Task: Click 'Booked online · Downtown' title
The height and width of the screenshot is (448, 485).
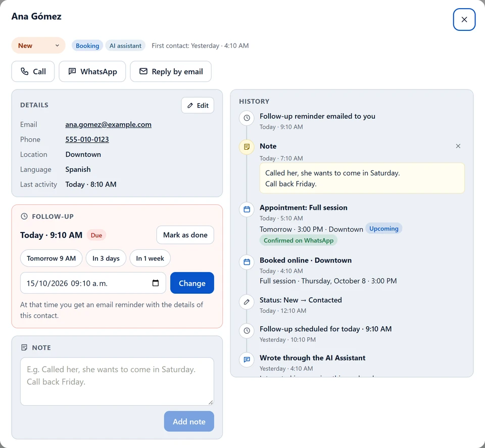Action: pyautogui.click(x=306, y=260)
